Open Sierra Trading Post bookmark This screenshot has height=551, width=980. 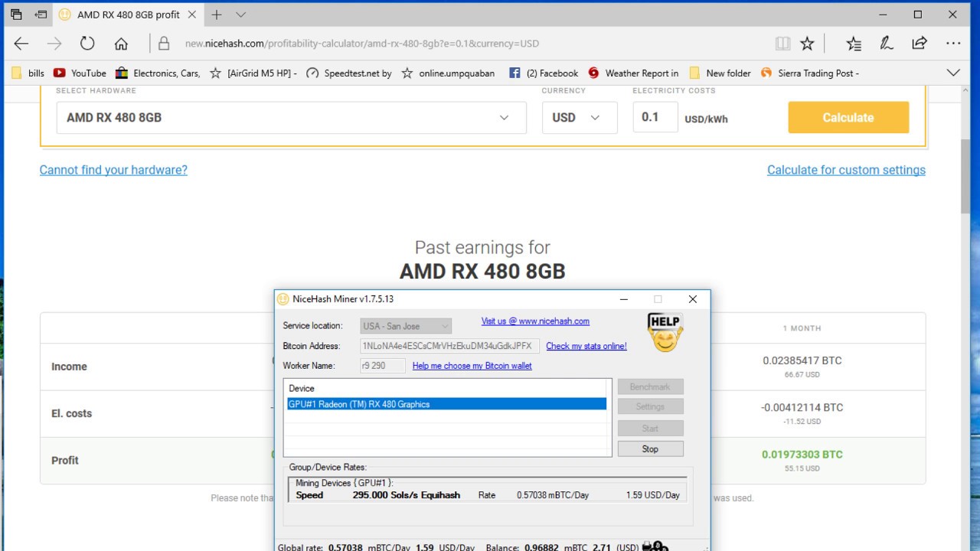point(810,73)
